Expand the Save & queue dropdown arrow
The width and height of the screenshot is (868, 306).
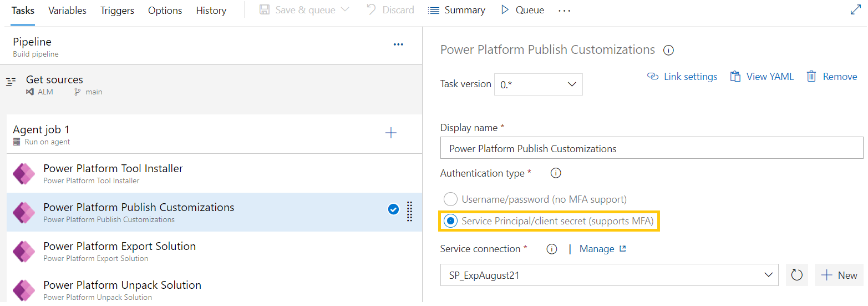coord(345,10)
